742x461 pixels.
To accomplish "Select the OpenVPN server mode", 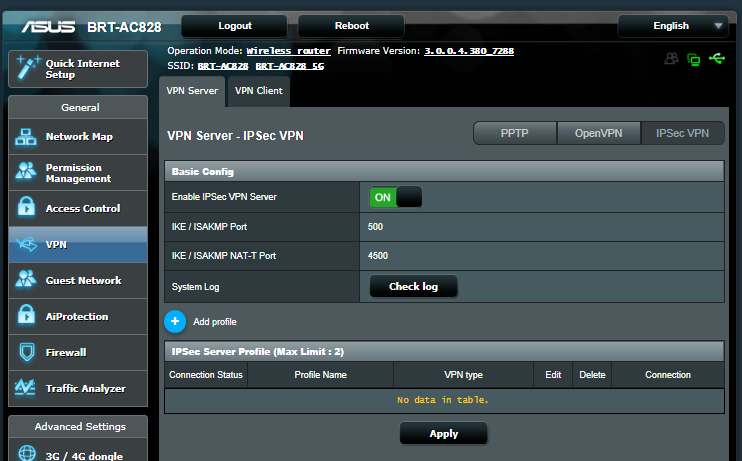I will pos(600,133).
